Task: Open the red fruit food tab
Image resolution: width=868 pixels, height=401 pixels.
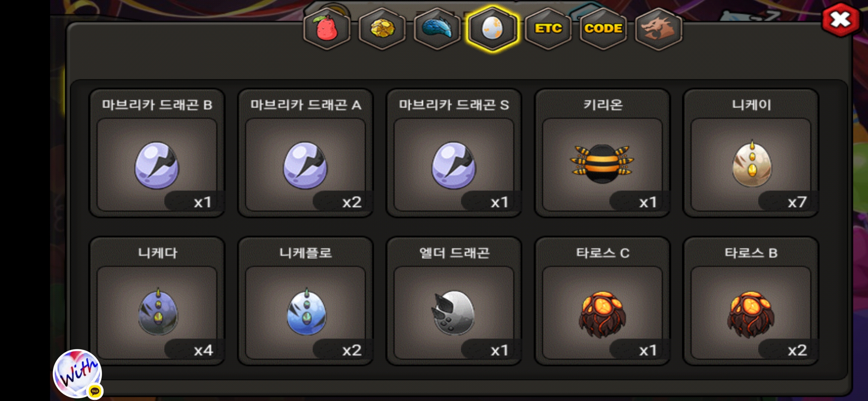Action: point(326,29)
